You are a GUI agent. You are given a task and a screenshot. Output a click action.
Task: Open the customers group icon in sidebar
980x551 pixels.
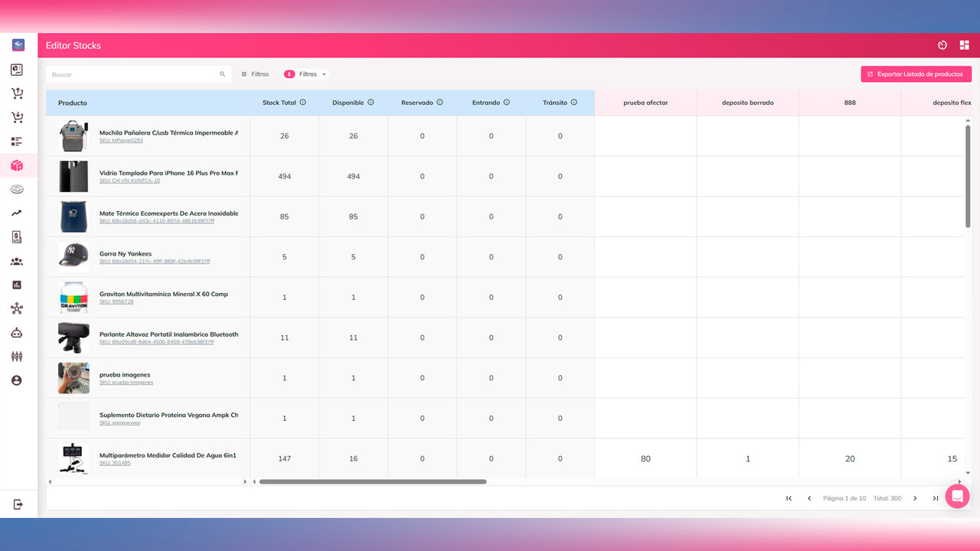click(17, 261)
